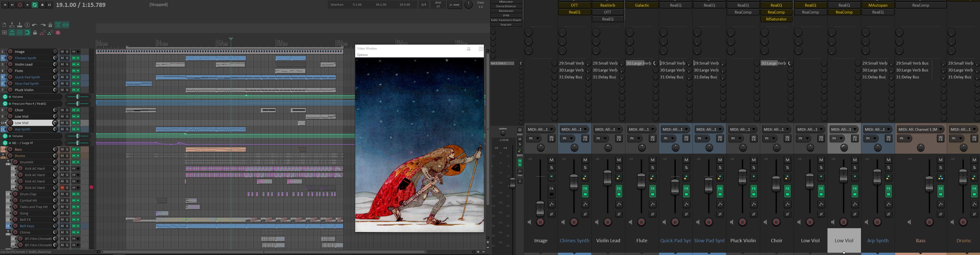Unmute the muted Kick AC Hard track
The height and width of the screenshot is (255, 980).
pyautogui.click(x=62, y=188)
